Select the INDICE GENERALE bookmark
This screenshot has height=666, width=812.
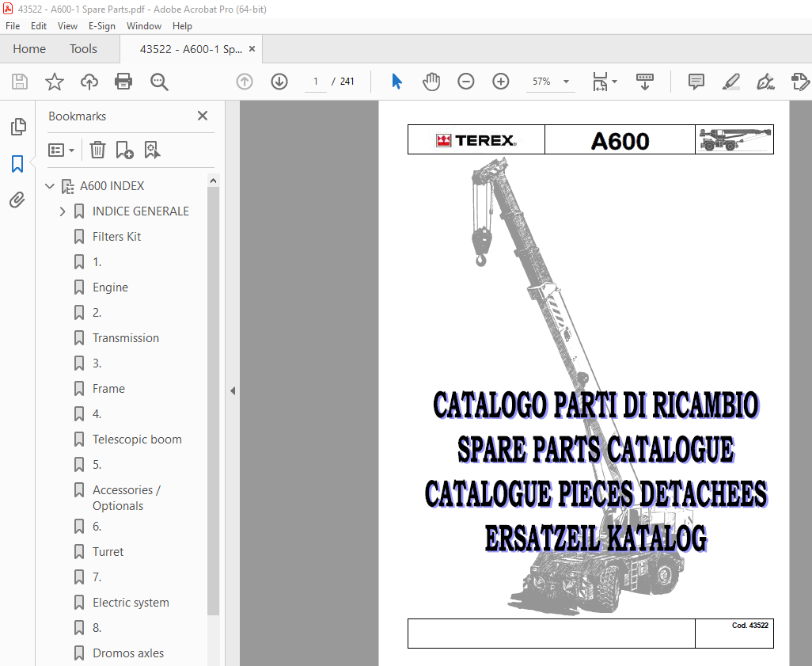(141, 211)
